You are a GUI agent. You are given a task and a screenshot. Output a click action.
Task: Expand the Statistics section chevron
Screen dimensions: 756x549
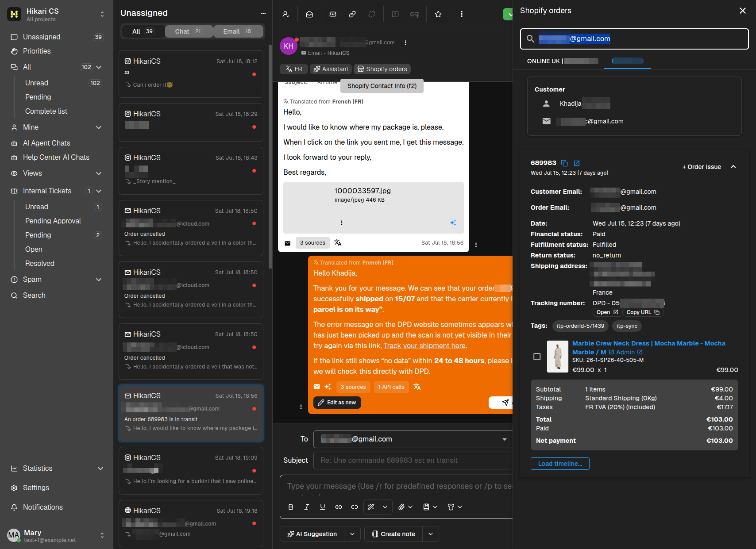(x=100, y=468)
